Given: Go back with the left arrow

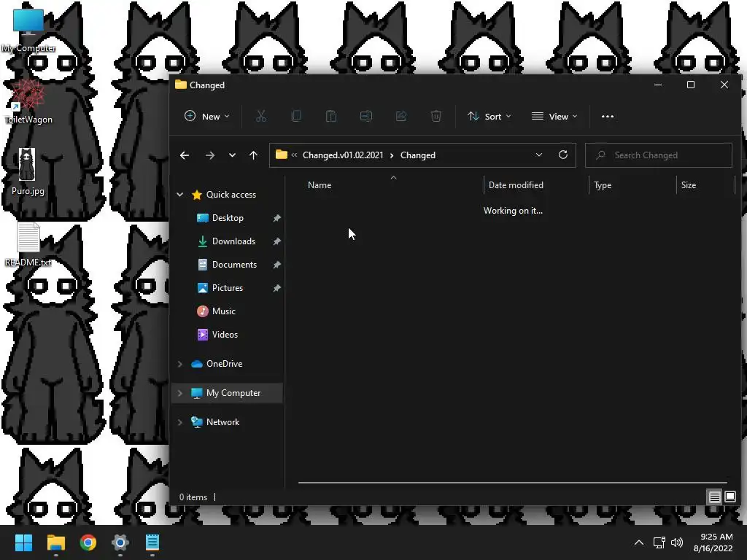Looking at the screenshot, I should pos(185,155).
